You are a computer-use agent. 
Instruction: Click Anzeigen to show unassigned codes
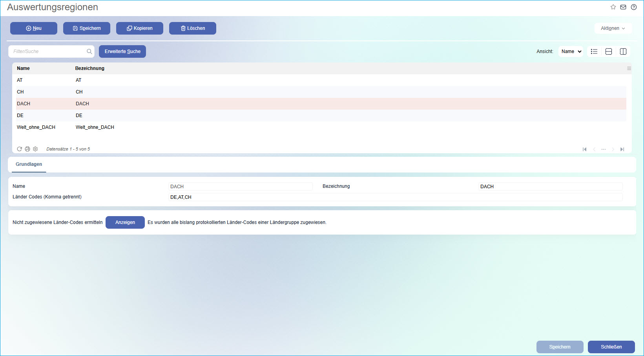(125, 222)
